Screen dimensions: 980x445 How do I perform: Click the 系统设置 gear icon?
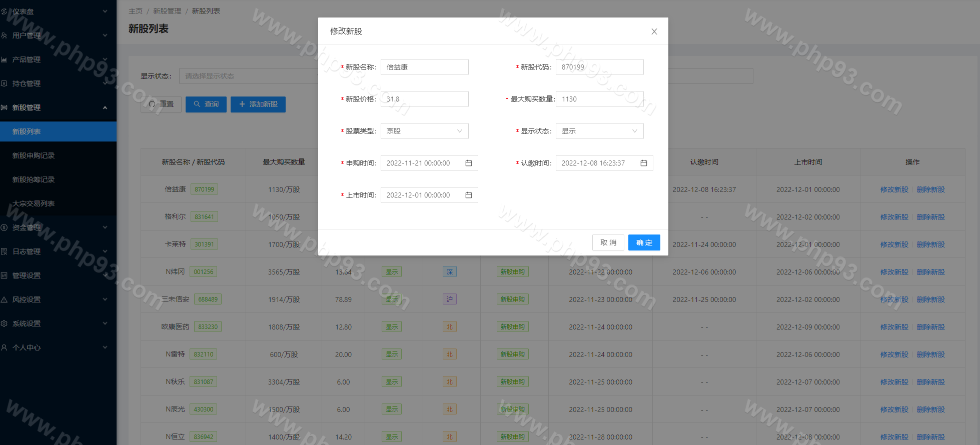click(x=5, y=323)
